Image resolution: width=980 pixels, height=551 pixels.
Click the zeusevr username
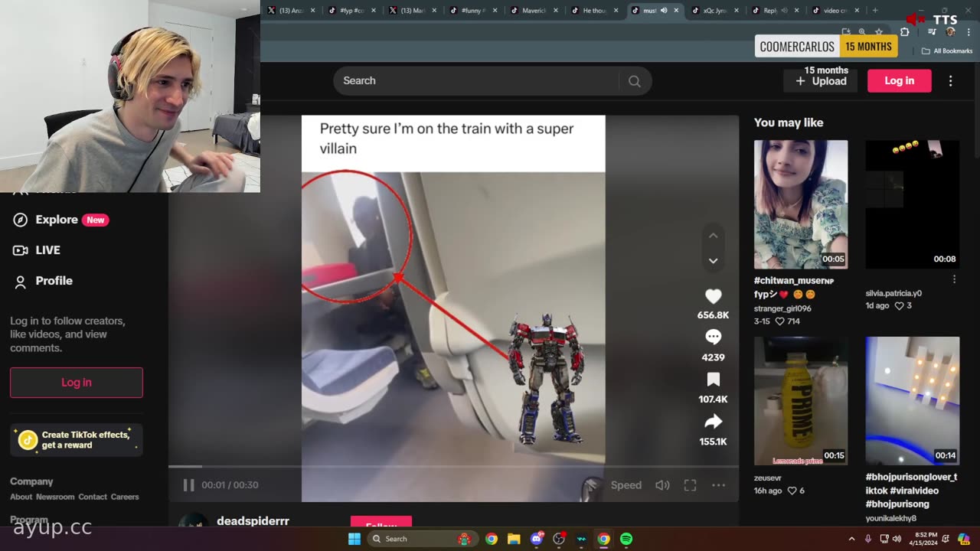click(767, 478)
